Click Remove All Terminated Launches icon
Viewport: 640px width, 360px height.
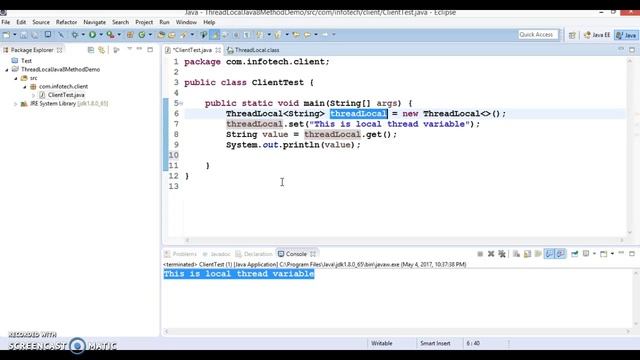(502, 254)
